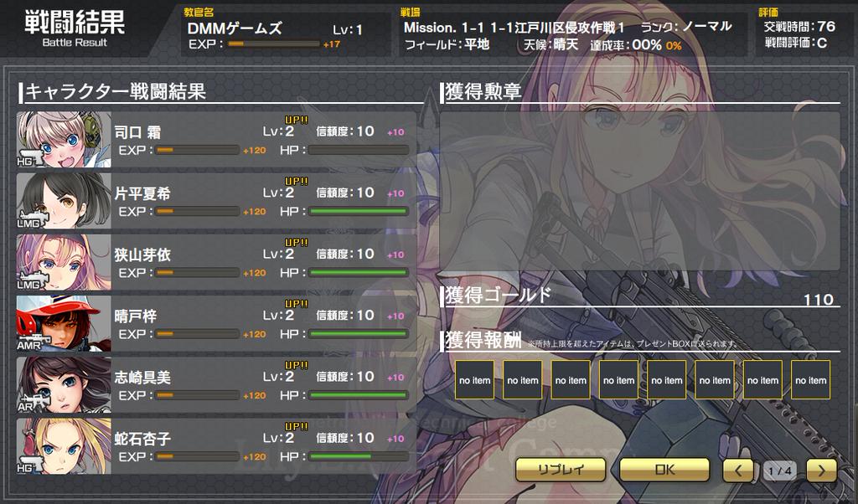Image resolution: width=858 pixels, height=504 pixels.
Task: Select 志崎具美 AR character portrait
Action: coord(64,384)
